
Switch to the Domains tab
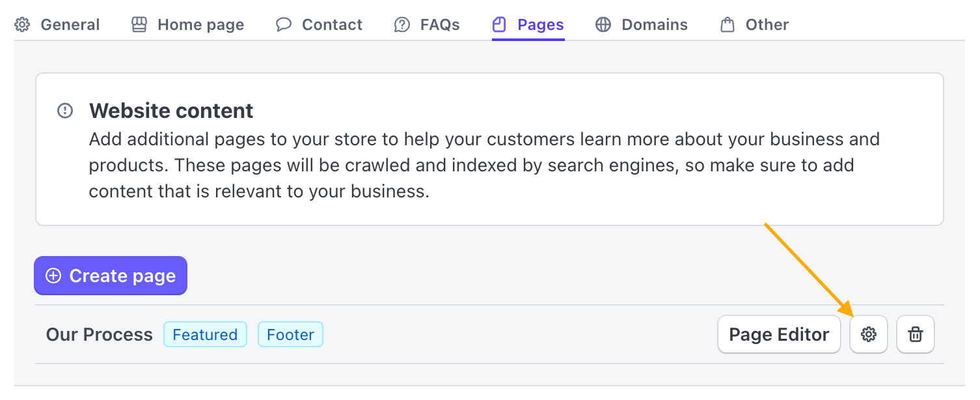[x=655, y=24]
